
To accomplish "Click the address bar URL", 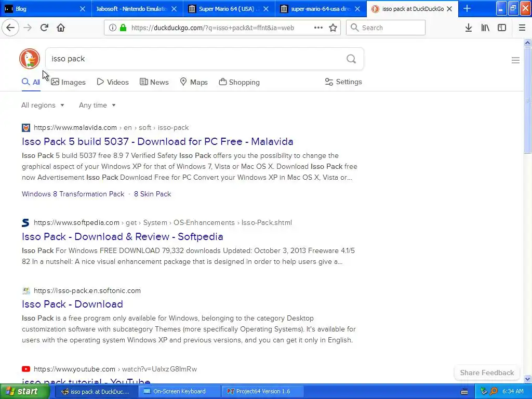I will coord(212,28).
